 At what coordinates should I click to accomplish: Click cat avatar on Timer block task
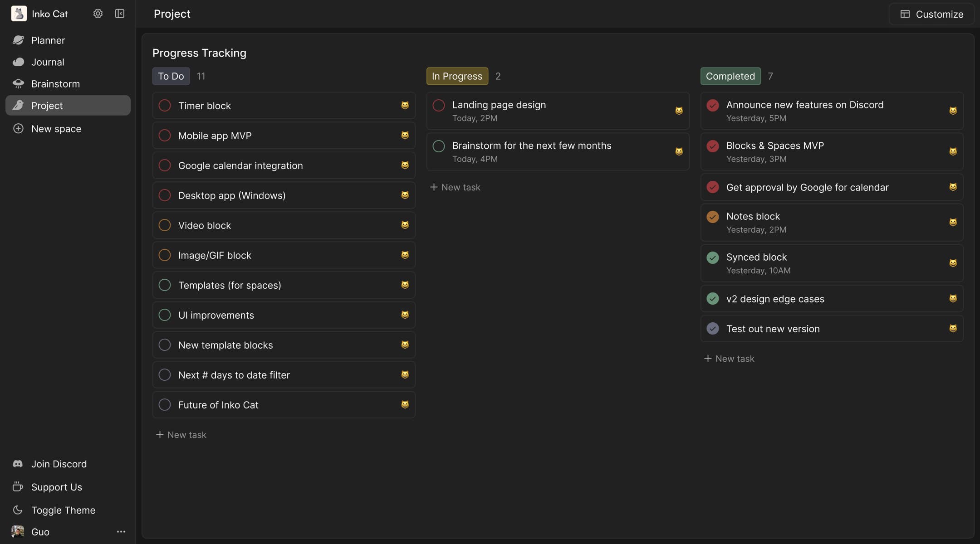pos(405,105)
